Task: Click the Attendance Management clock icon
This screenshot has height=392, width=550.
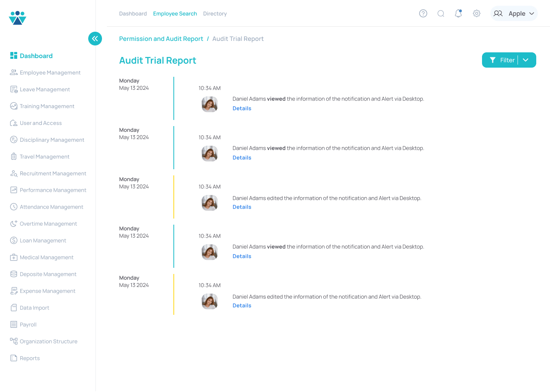Action: pyautogui.click(x=14, y=207)
